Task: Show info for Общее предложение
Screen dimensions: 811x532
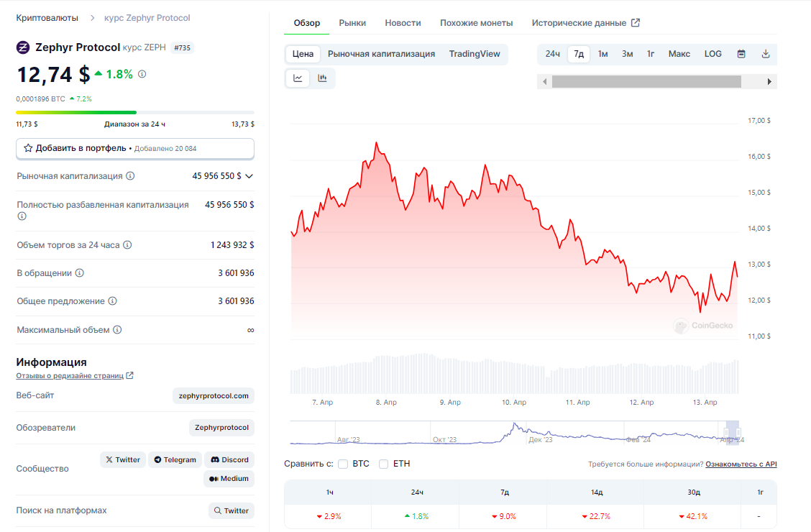Action: (x=112, y=301)
